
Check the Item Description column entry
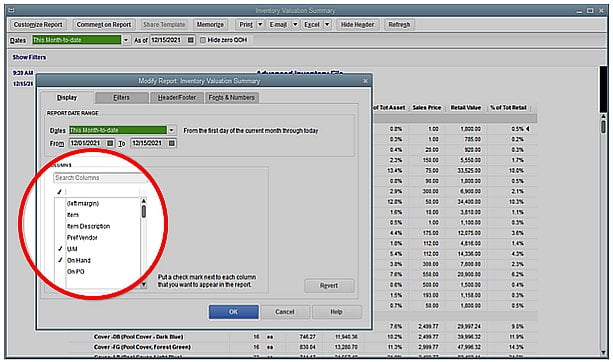[88, 226]
